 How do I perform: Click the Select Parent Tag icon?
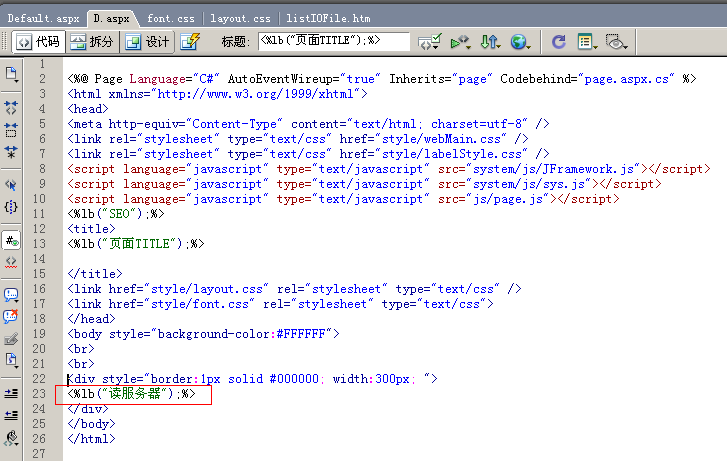tap(11, 185)
